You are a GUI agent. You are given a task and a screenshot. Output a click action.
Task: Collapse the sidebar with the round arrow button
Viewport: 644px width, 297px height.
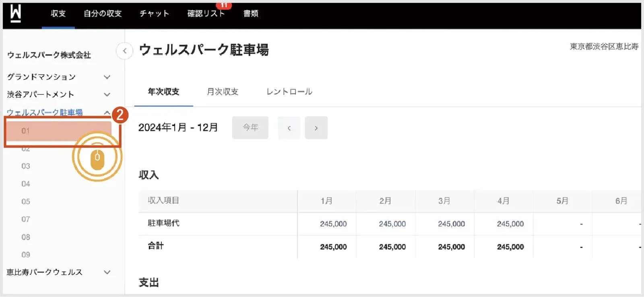tap(125, 51)
